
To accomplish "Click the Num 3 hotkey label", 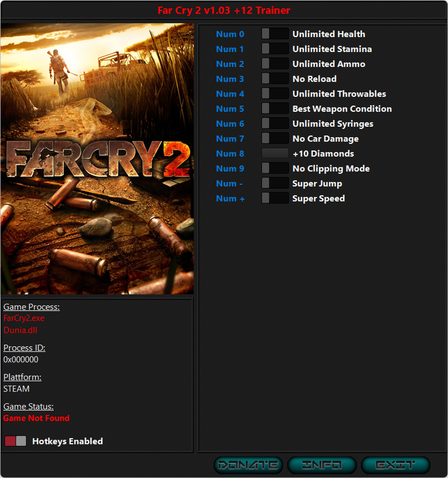I will tap(230, 79).
